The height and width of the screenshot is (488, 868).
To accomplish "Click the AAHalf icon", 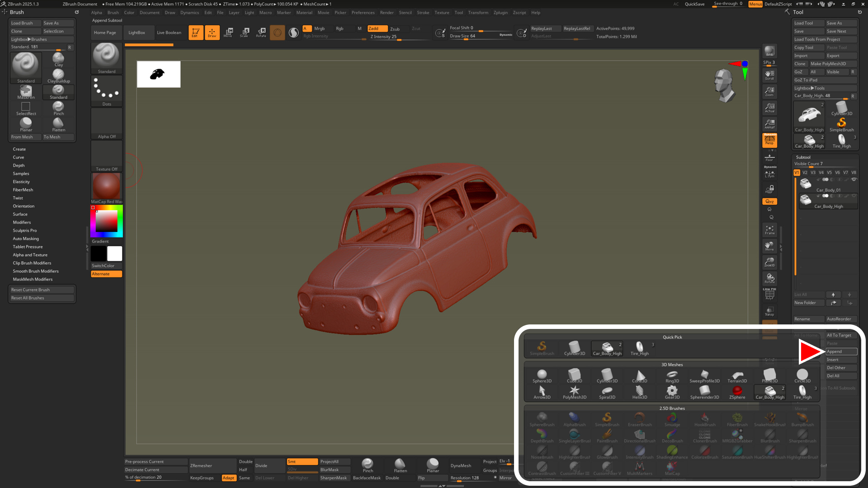I will pos(769,124).
